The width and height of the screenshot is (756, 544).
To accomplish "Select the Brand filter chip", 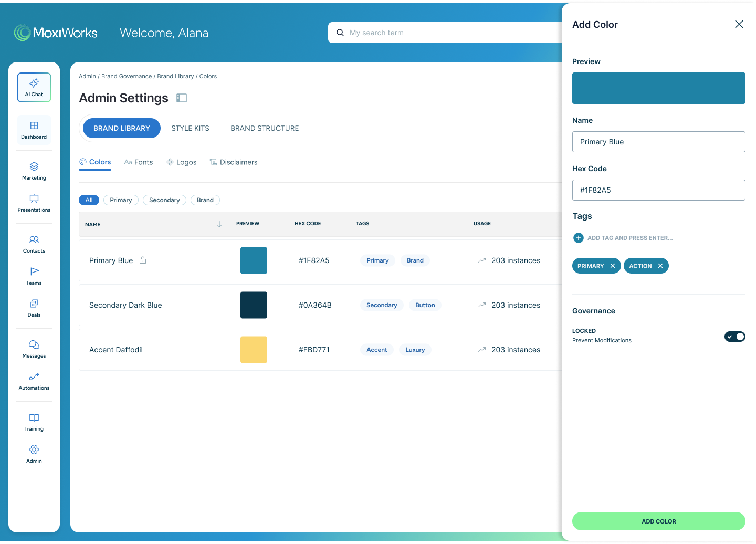I will (205, 200).
